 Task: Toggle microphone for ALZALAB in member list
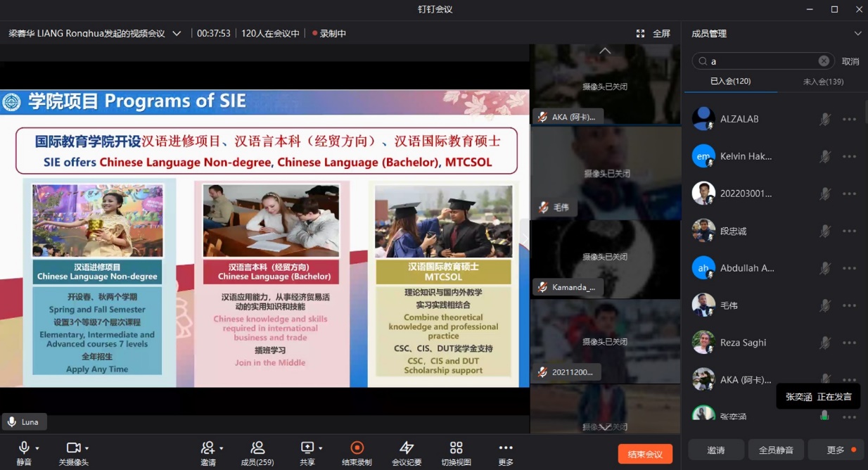coord(825,120)
